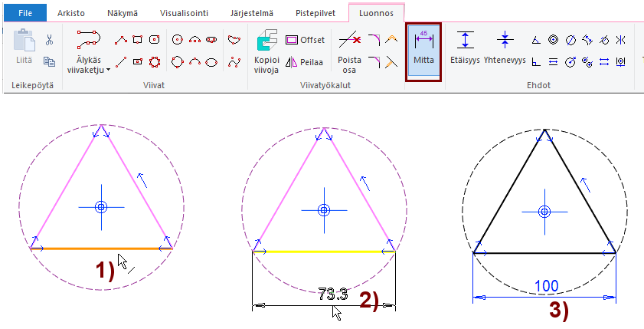
Task: Choose the corner-point rectangle tool
Action: click(x=138, y=39)
